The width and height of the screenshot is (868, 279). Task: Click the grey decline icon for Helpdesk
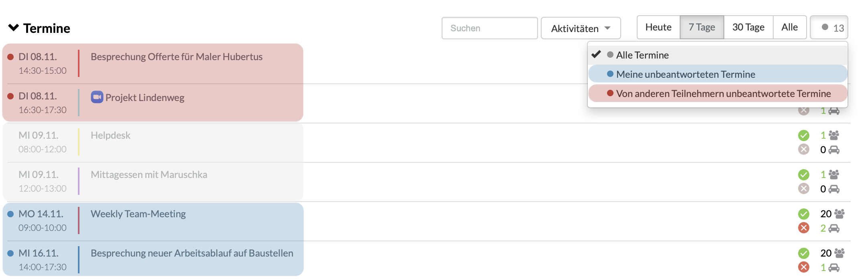803,150
